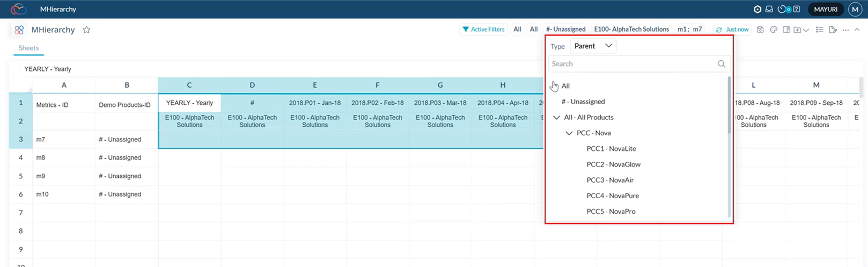Select PCC3 - NovaAir in the list
This screenshot has width=868, height=267.
[610, 180]
